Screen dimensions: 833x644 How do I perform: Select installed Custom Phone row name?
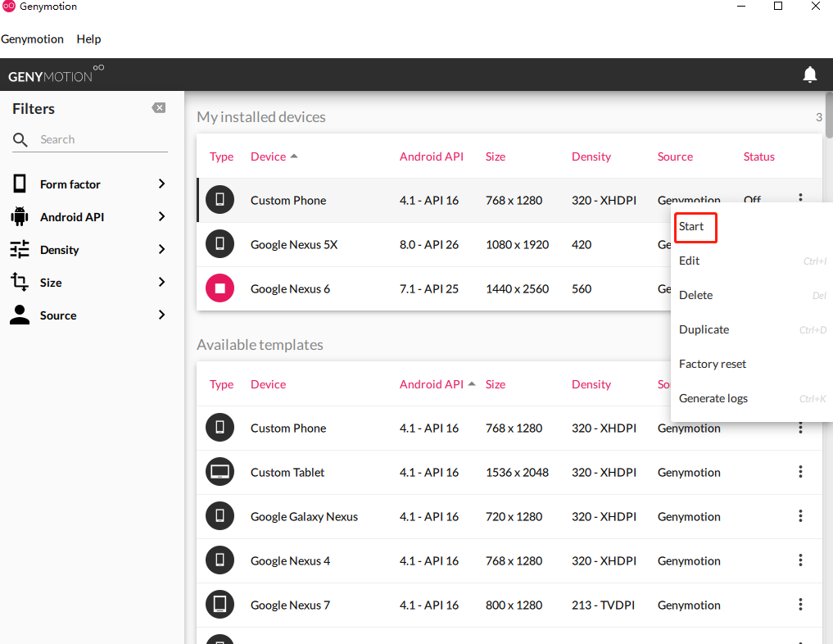288,200
